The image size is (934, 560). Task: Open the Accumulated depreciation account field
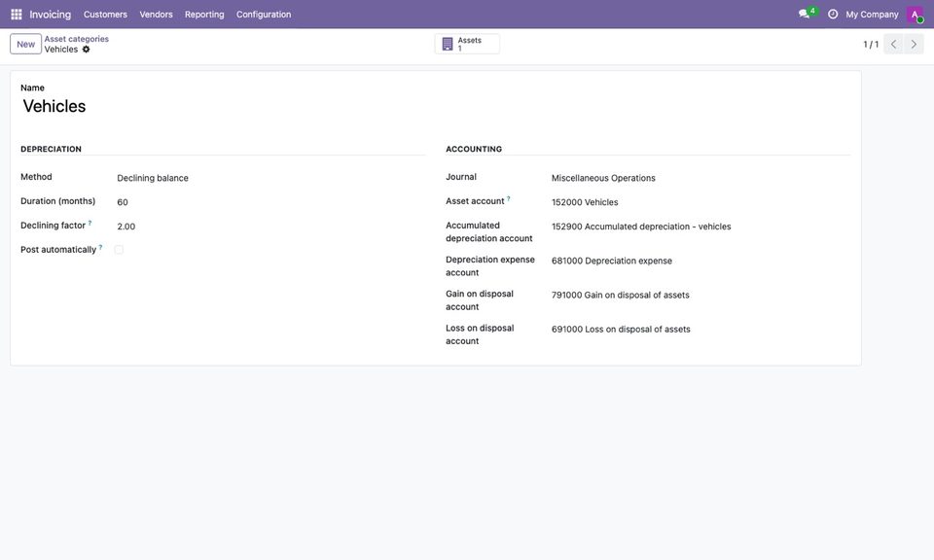coord(701,227)
